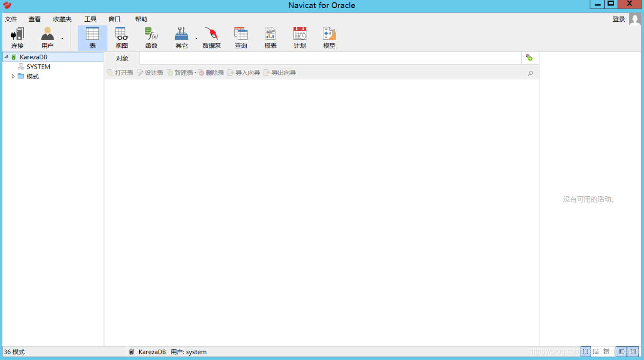Open the 报表 (Report) tool
Image resolution: width=644 pixels, height=360 pixels.
point(270,38)
